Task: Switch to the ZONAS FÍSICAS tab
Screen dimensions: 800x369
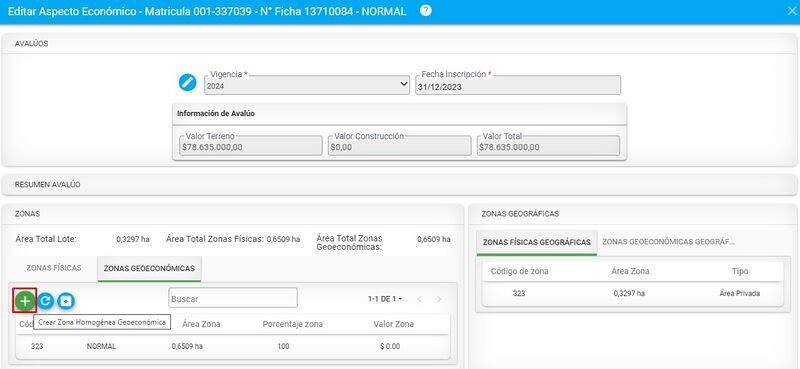Action: pyautogui.click(x=54, y=268)
